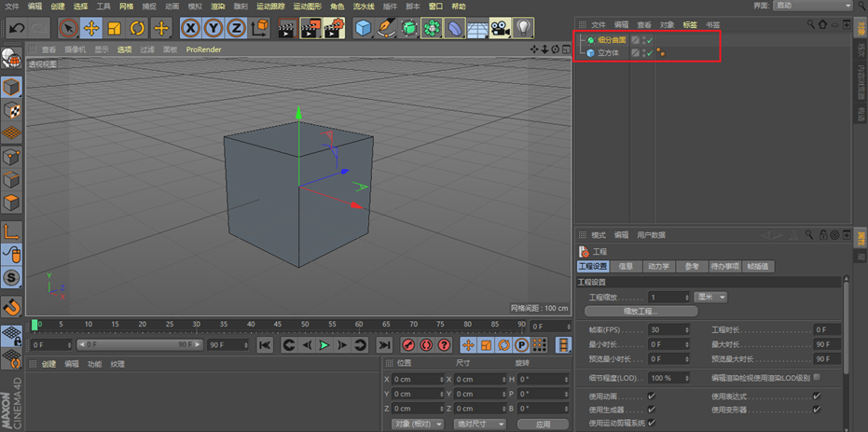The image size is (868, 432).
Task: Click the Render Settings clapperboard gear icon
Action: pos(334,28)
